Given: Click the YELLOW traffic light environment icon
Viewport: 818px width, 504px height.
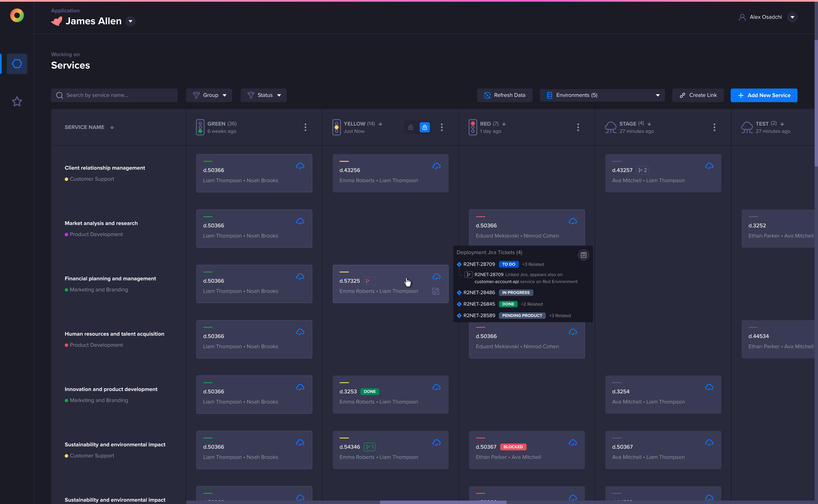Looking at the screenshot, I should [x=336, y=127].
